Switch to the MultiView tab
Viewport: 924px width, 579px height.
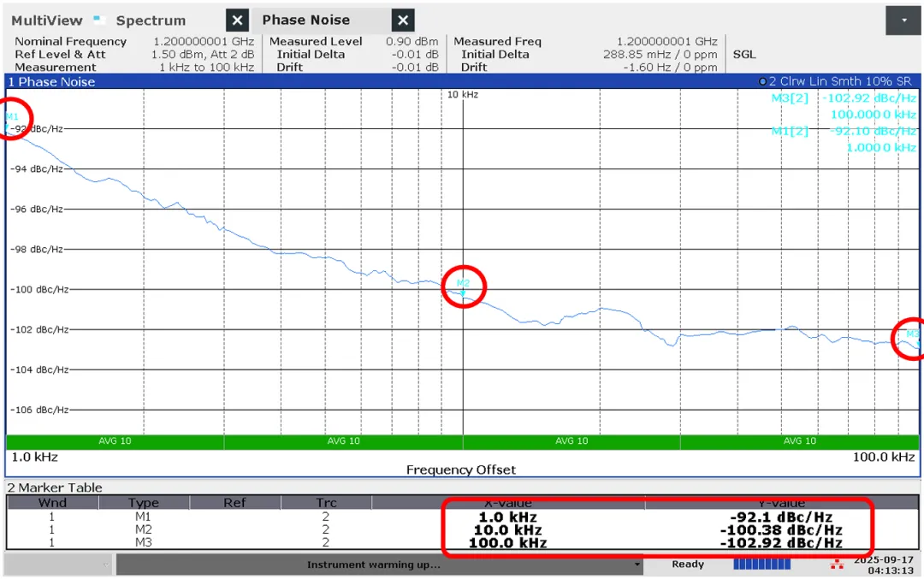click(x=47, y=21)
